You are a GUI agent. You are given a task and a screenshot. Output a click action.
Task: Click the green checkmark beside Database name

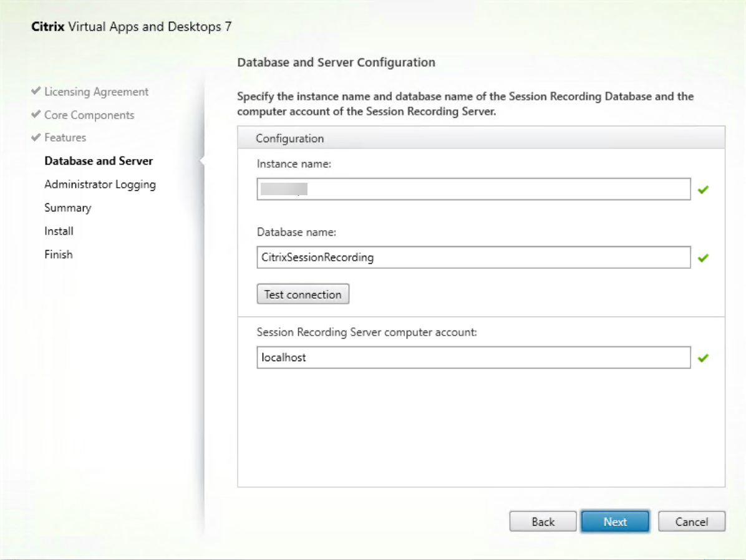702,258
